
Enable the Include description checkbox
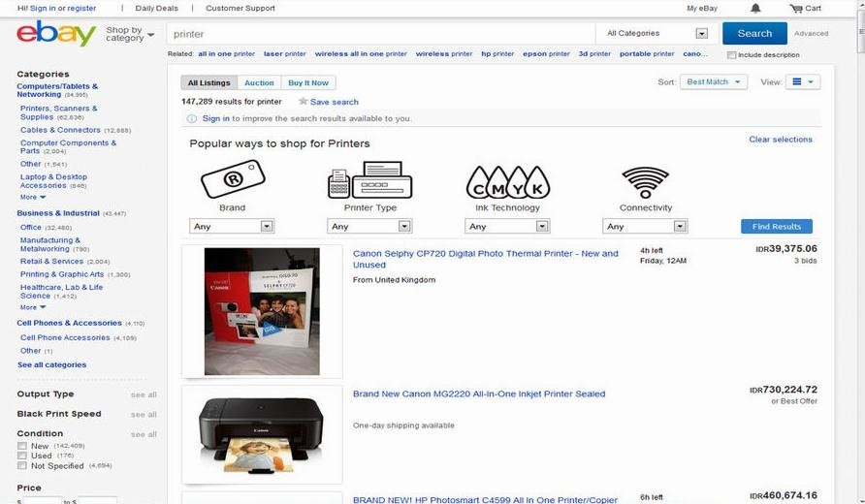click(x=731, y=55)
